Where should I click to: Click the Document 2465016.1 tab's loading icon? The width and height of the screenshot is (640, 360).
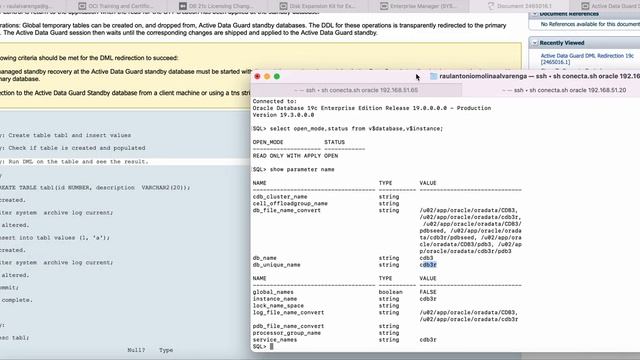(491, 6)
